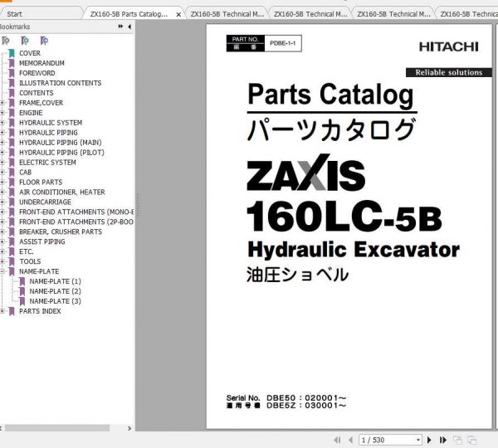
Task: Select the FLOOR PARTS bookmark
Action: click(x=41, y=183)
